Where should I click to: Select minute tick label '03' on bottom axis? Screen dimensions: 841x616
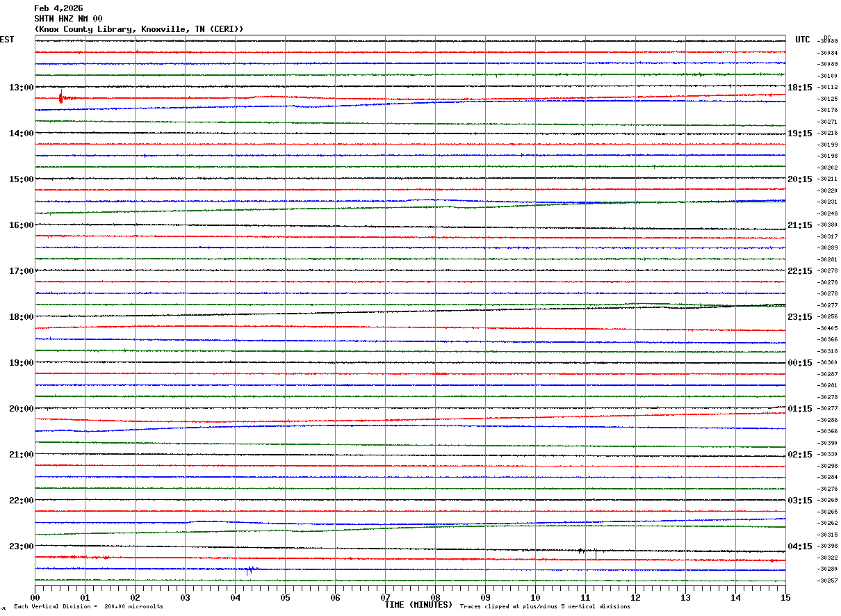[185, 597]
